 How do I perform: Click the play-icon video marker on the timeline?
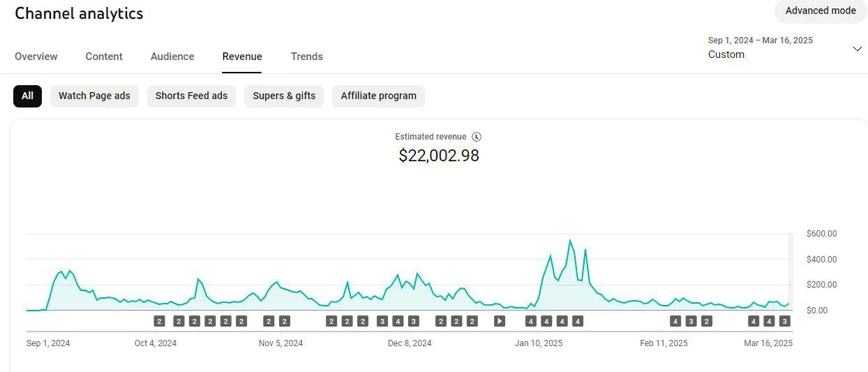499,321
